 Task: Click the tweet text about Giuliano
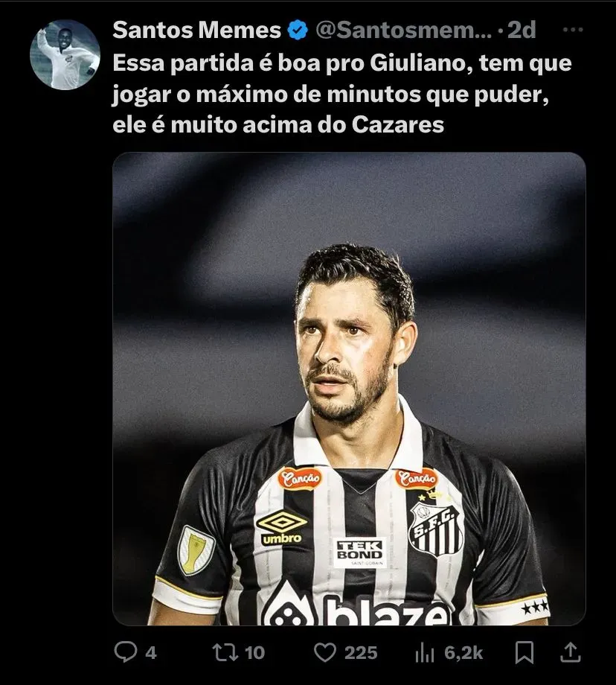click(341, 95)
